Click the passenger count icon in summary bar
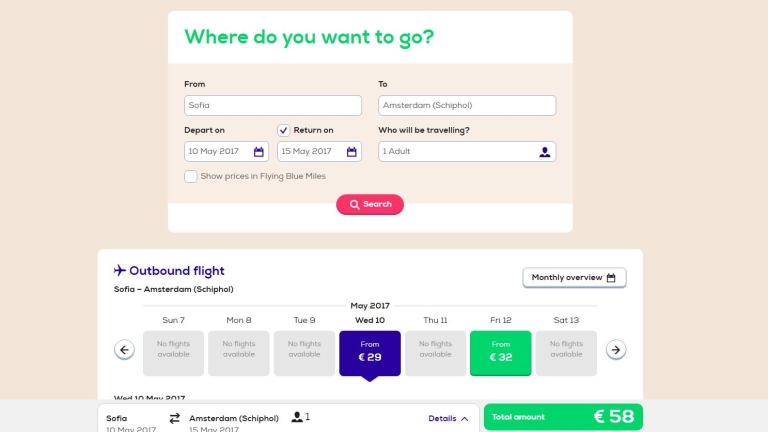The width and height of the screenshot is (768, 432). pyautogui.click(x=297, y=417)
